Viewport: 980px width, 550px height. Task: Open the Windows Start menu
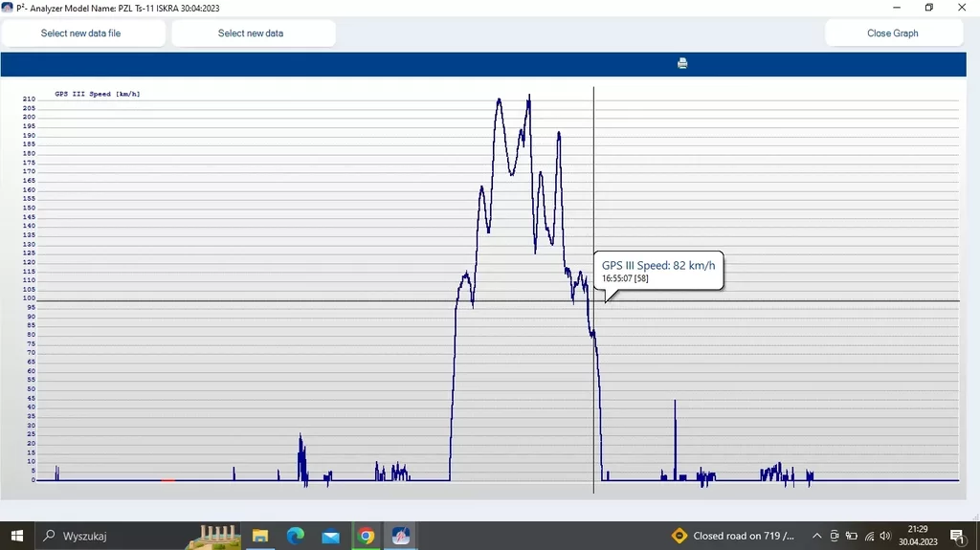pyautogui.click(x=17, y=536)
